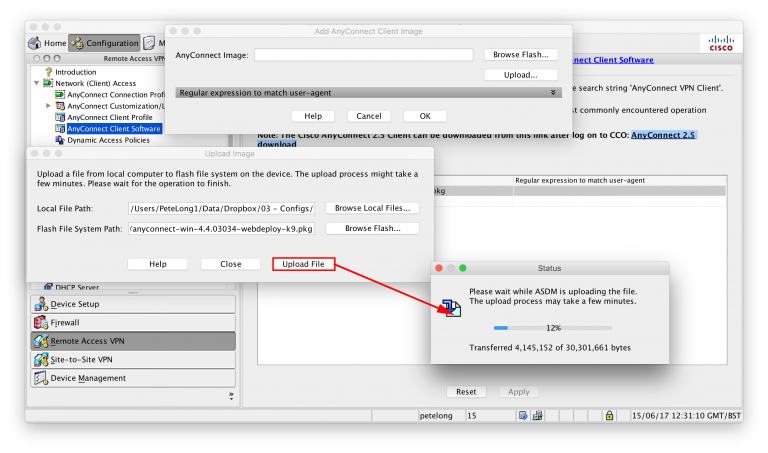Close the Status window with red button
The width and height of the screenshot is (768, 453).
click(439, 268)
